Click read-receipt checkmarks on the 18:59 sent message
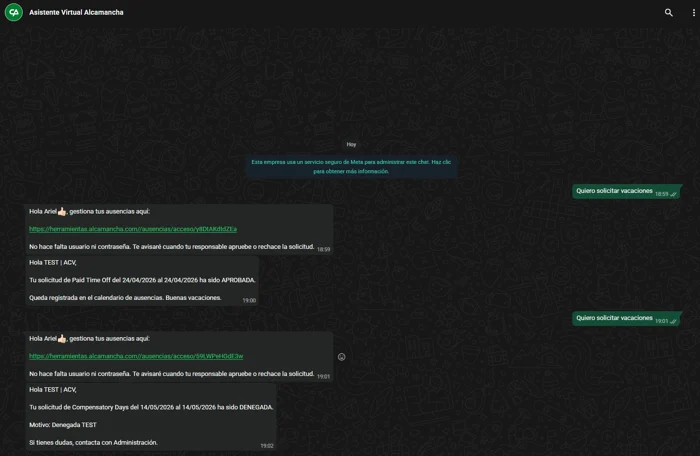 [x=673, y=194]
